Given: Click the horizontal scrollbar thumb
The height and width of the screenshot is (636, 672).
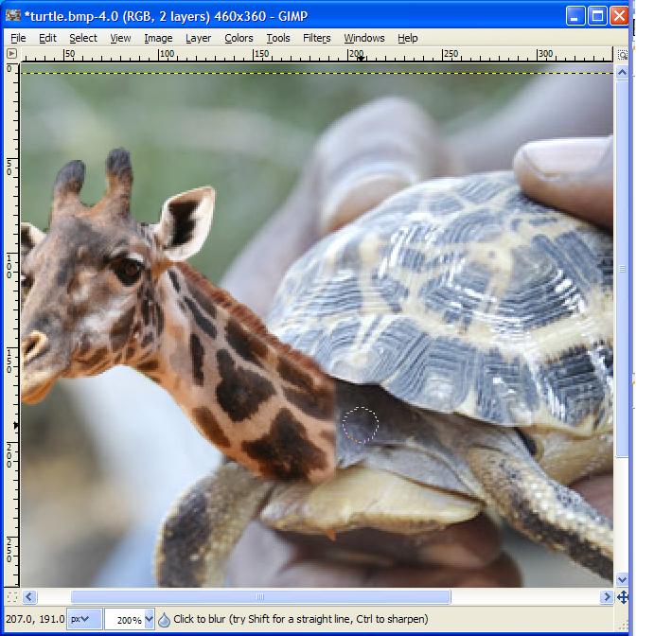Looking at the screenshot, I should [260, 597].
